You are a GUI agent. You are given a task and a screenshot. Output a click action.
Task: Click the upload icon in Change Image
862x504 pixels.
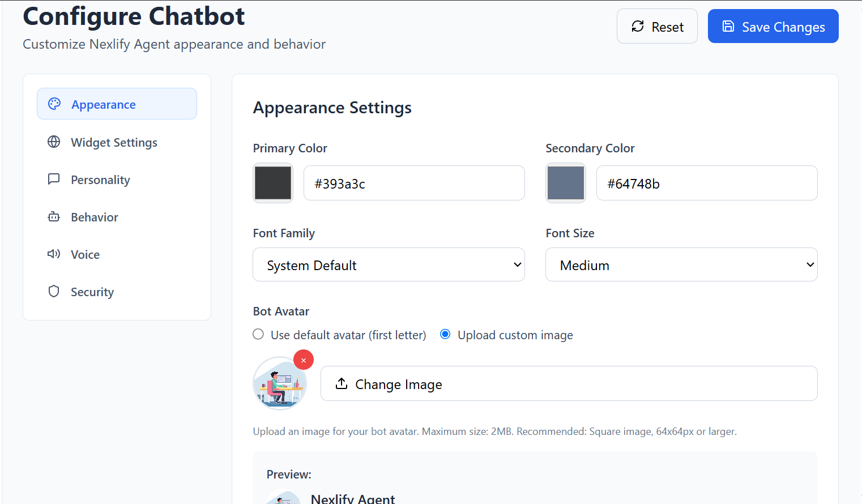(342, 383)
